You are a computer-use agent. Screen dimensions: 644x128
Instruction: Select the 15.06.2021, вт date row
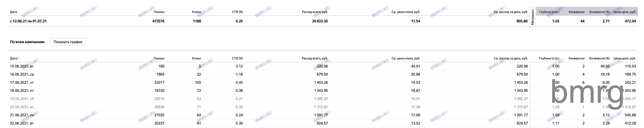(x=22, y=66)
